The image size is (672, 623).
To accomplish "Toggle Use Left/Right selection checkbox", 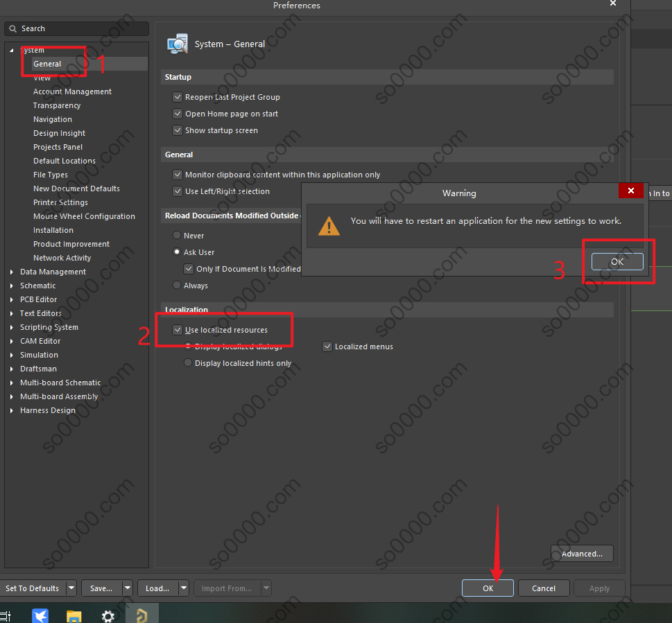I will point(178,191).
